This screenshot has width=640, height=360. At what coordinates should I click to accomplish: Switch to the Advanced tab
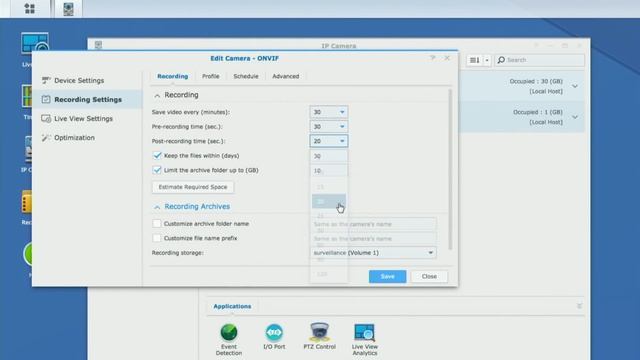(x=286, y=76)
